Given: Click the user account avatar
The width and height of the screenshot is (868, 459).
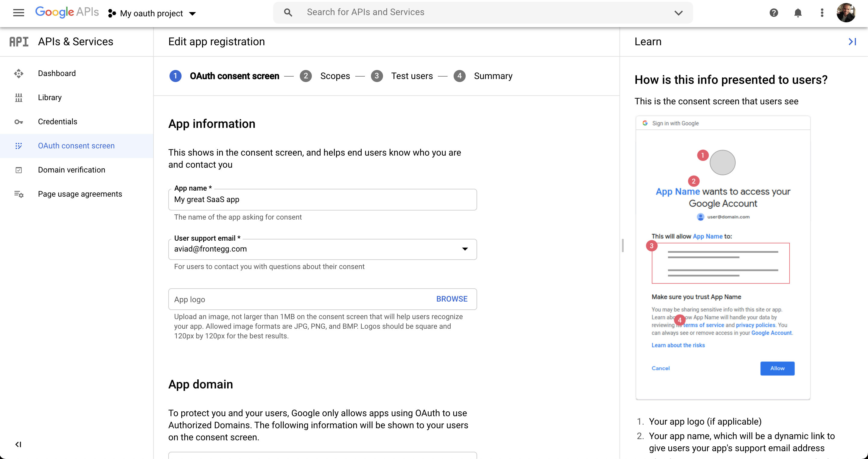Looking at the screenshot, I should coord(846,13).
